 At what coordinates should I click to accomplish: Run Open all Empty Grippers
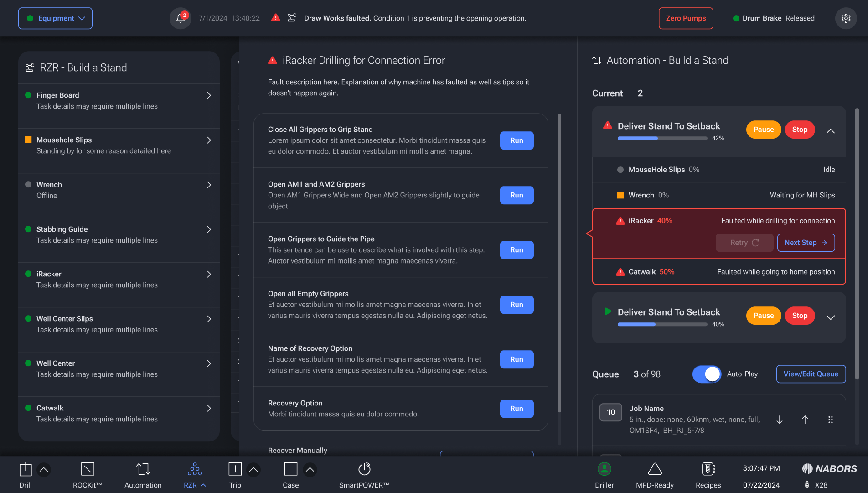coord(517,305)
